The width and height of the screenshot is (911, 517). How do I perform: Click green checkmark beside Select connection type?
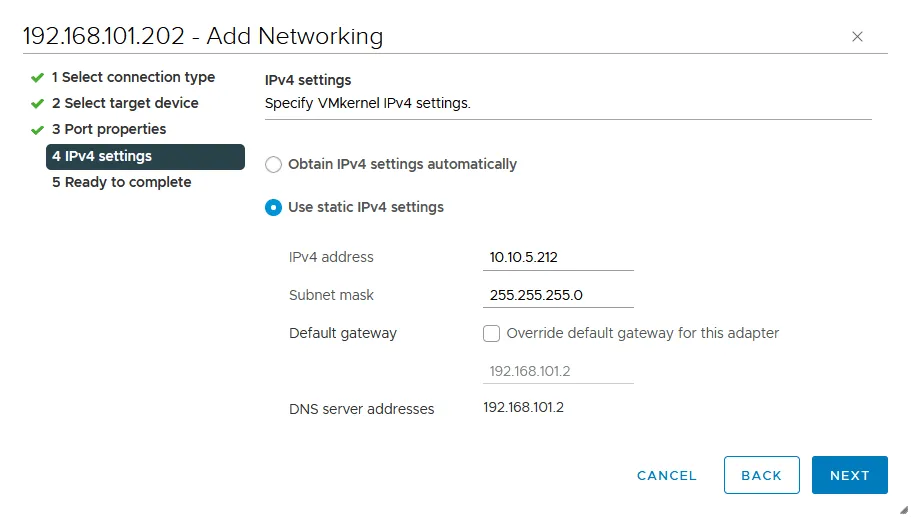tap(37, 77)
